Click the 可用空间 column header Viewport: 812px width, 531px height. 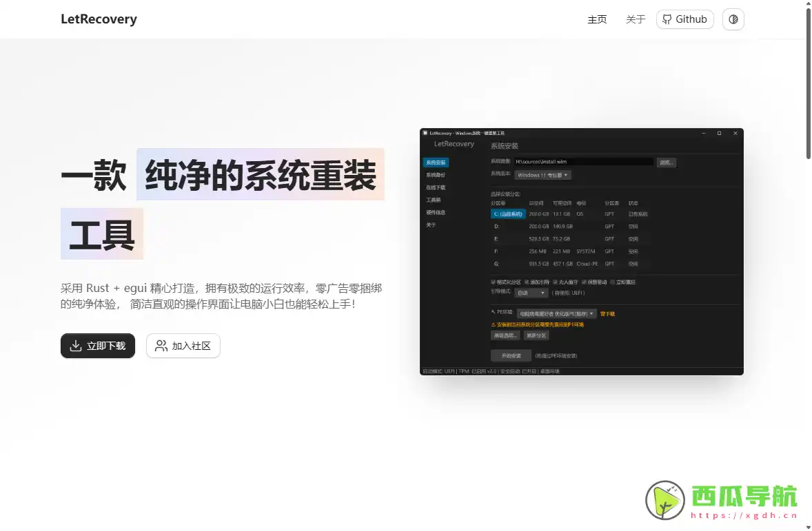click(x=562, y=203)
